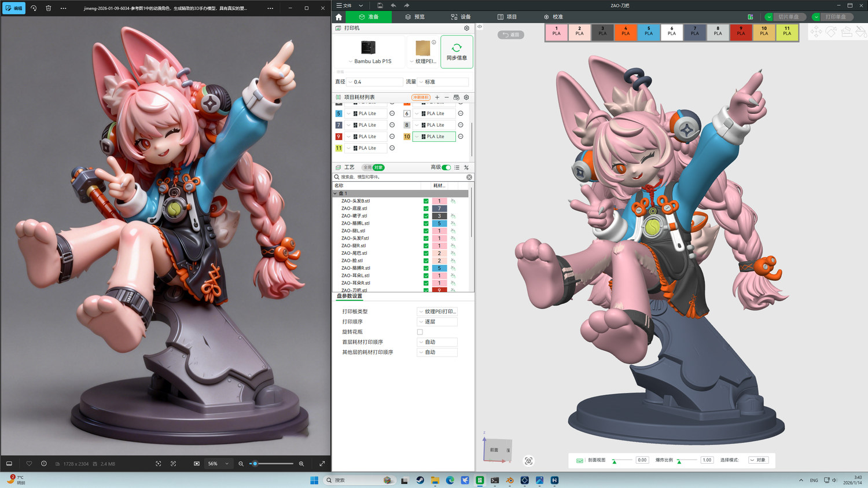Click the zoom-in magnifier in the Photos viewer
The image size is (868, 488).
coord(301,464)
